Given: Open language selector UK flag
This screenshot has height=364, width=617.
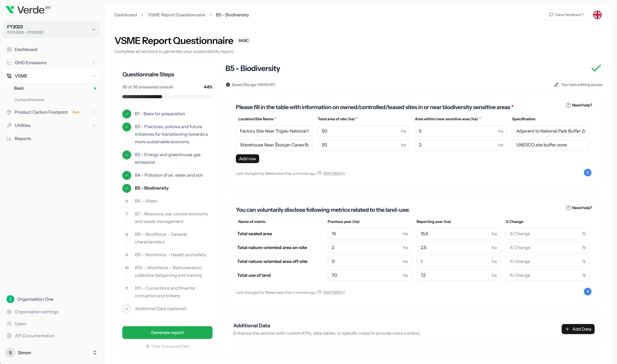Looking at the screenshot, I should (597, 15).
